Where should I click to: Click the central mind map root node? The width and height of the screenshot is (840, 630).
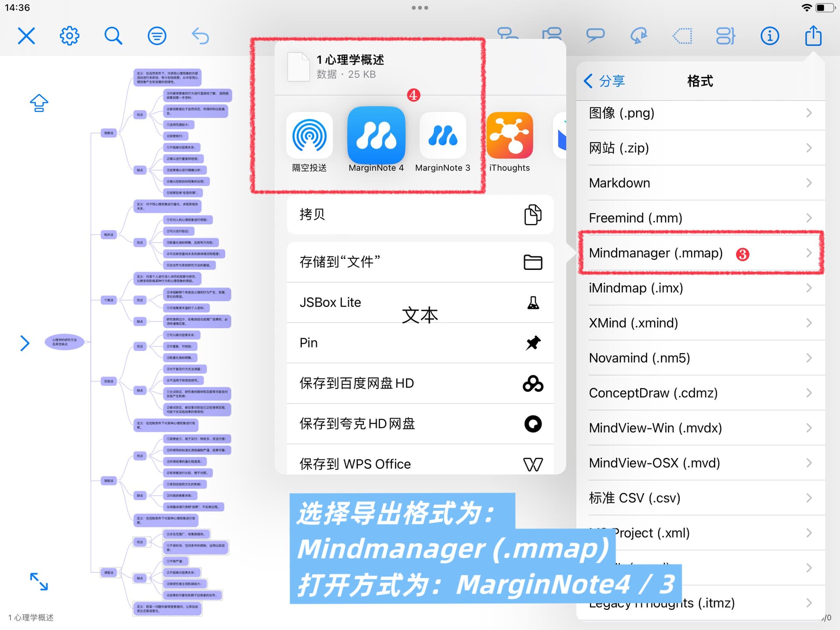[x=65, y=342]
